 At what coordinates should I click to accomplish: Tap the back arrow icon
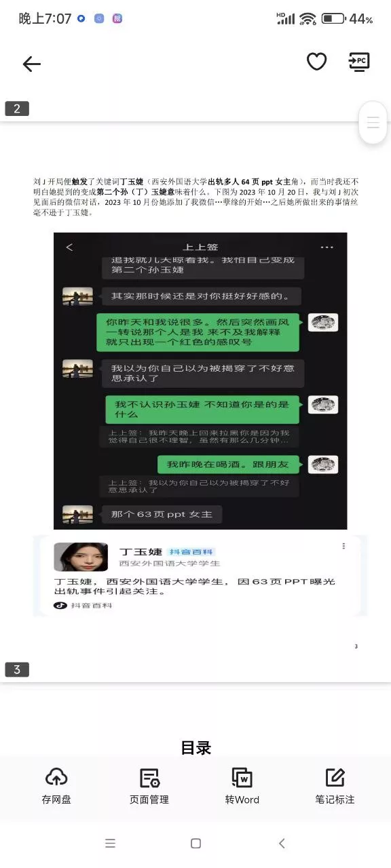tap(32, 64)
